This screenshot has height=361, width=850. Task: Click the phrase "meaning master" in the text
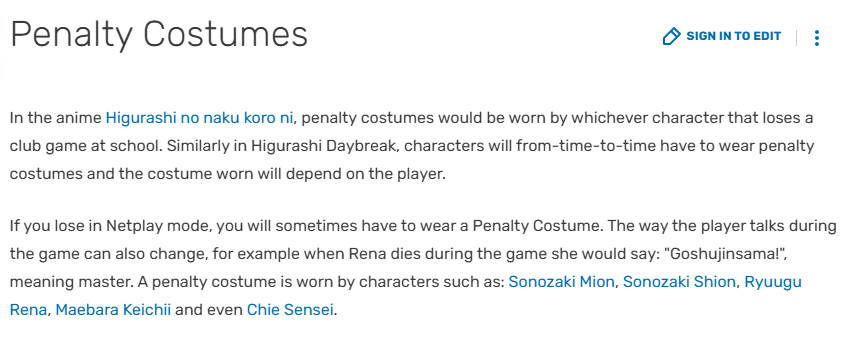coord(71,282)
